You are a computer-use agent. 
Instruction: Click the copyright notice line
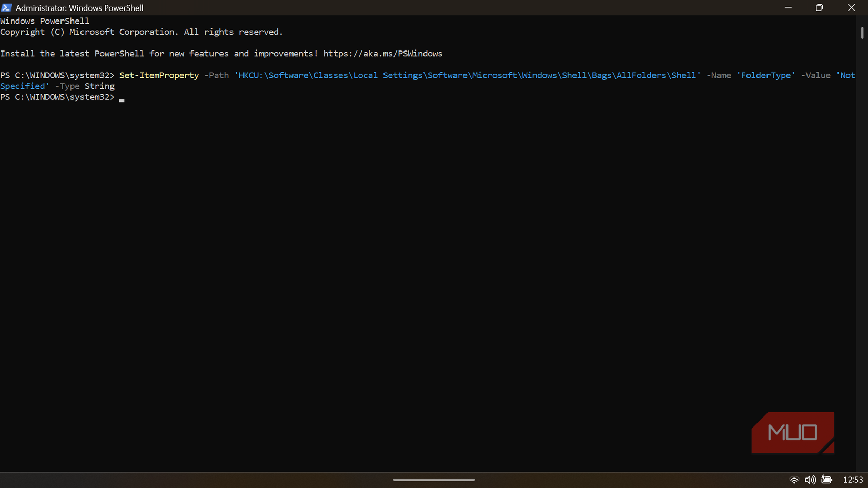coord(141,32)
